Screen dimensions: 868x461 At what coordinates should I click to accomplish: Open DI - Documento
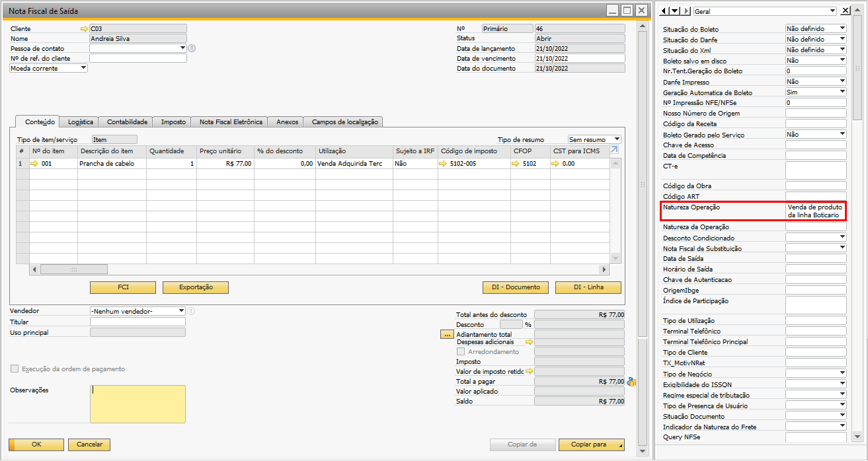point(516,287)
